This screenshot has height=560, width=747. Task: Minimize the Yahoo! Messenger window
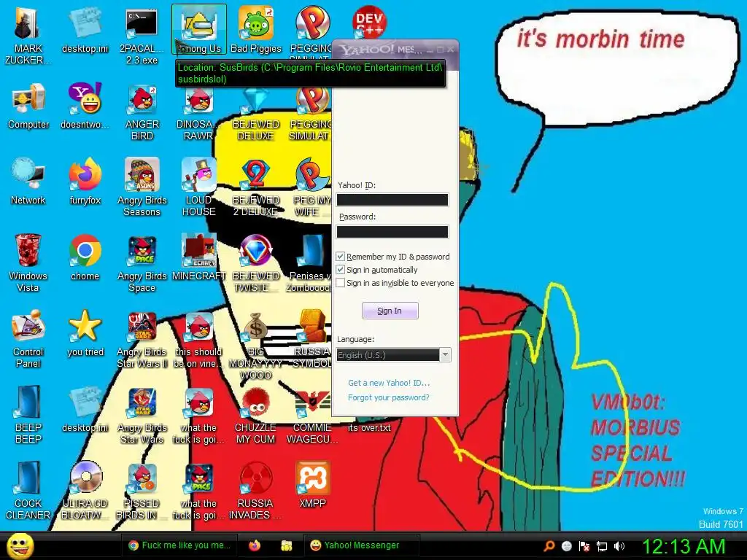coord(430,50)
